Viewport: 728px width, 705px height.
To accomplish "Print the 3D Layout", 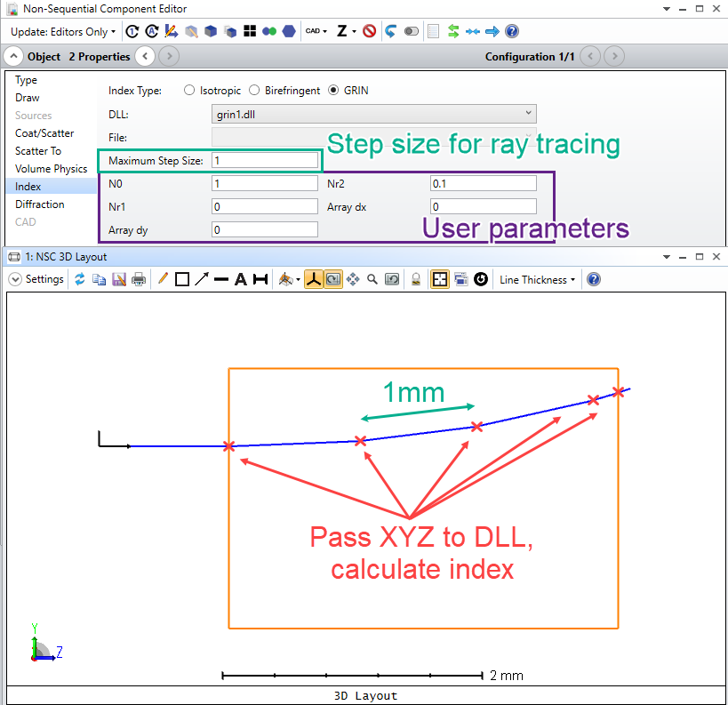I will click(139, 279).
